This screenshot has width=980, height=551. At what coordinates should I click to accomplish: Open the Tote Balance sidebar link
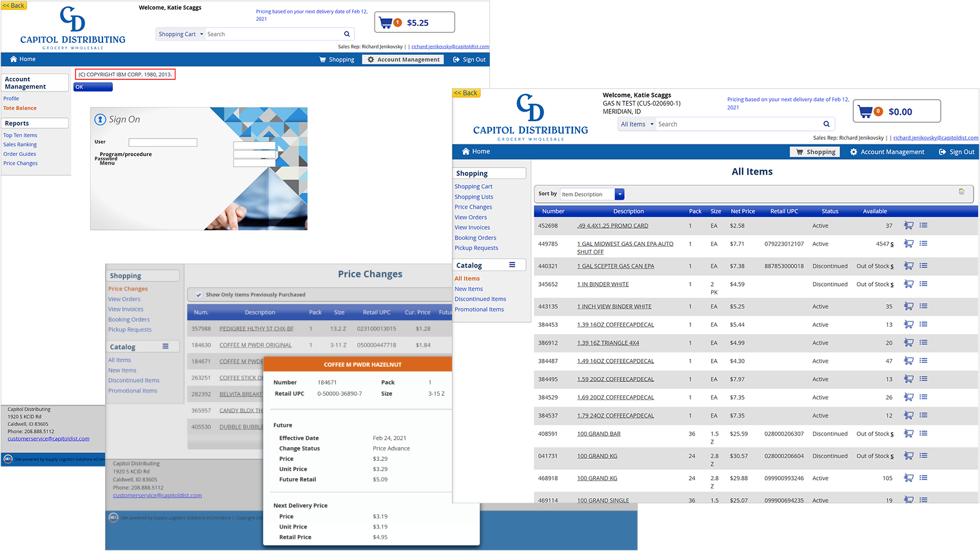(x=20, y=108)
